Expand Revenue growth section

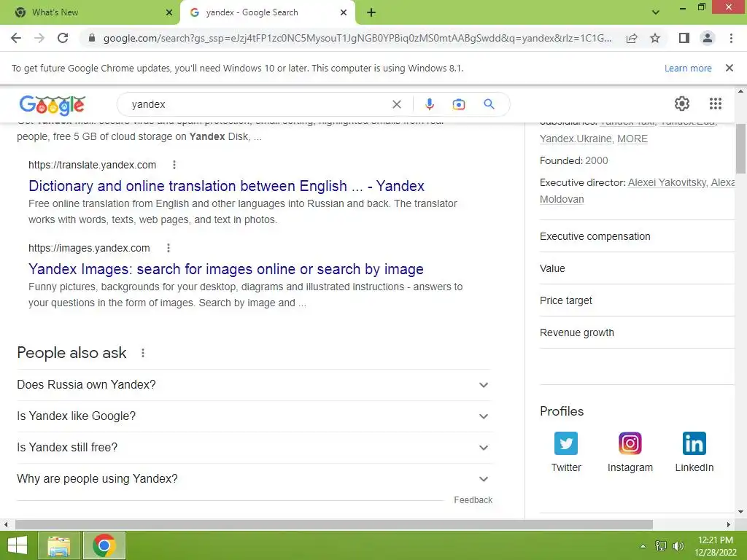(x=637, y=332)
